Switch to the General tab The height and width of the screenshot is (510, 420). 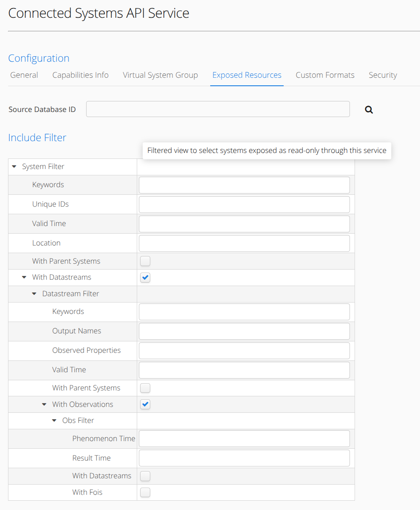(24, 75)
